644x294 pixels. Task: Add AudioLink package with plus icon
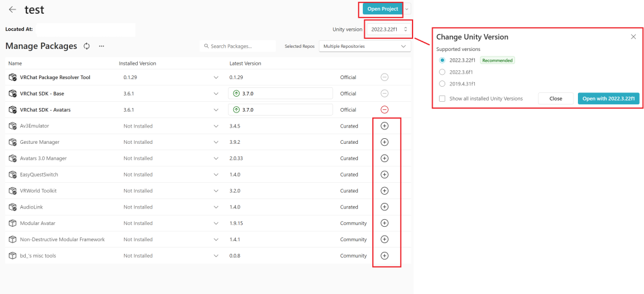tap(385, 207)
